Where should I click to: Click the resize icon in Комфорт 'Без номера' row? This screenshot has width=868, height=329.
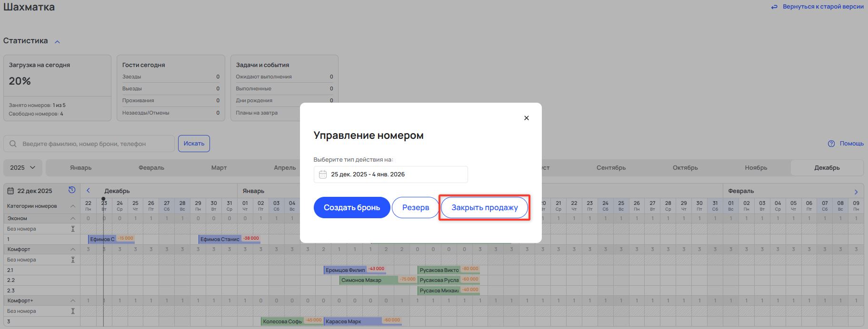[x=73, y=260]
